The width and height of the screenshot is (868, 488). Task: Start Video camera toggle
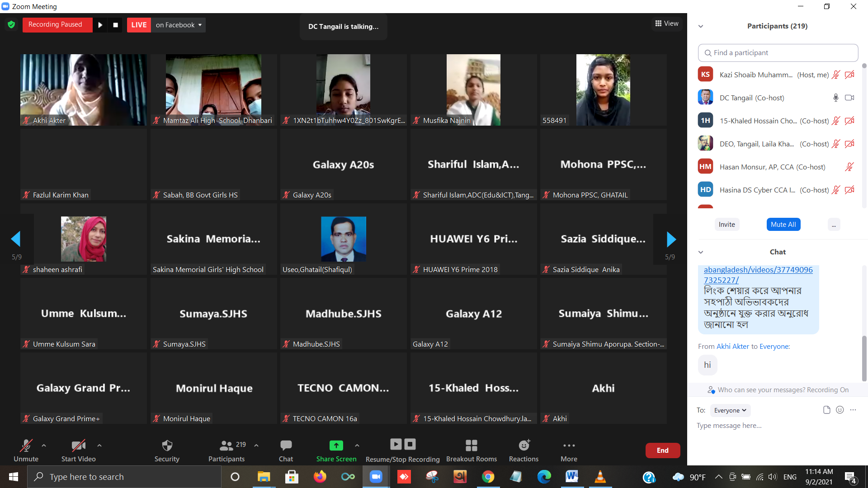coord(79,450)
